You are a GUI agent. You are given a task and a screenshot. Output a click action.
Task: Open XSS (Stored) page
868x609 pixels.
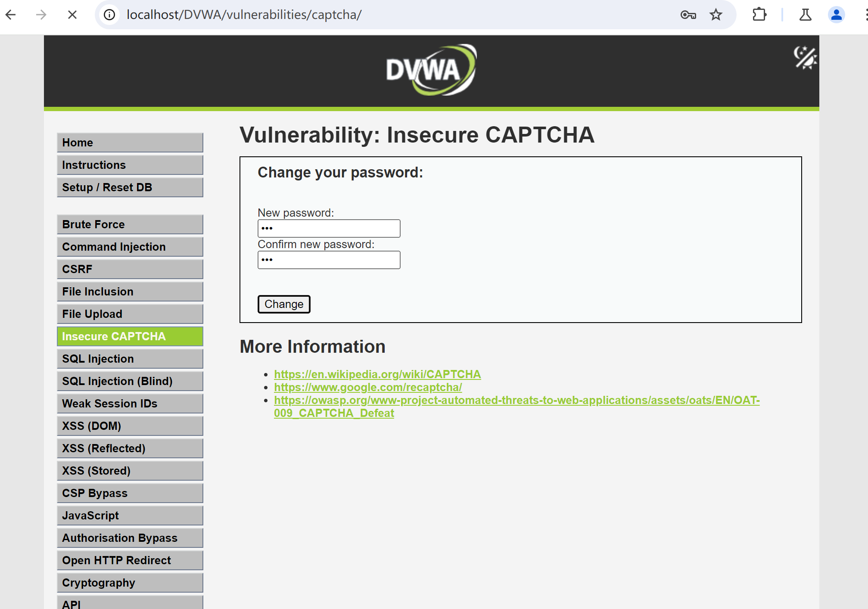click(x=130, y=471)
